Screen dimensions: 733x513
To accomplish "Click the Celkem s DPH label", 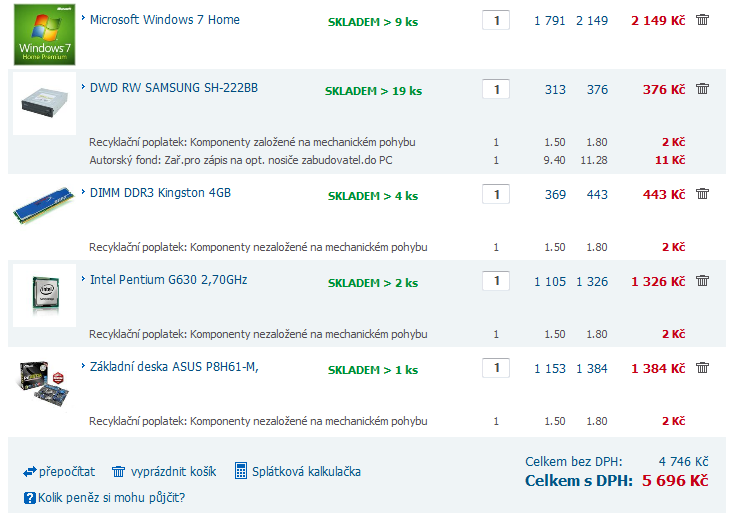I will [579, 481].
